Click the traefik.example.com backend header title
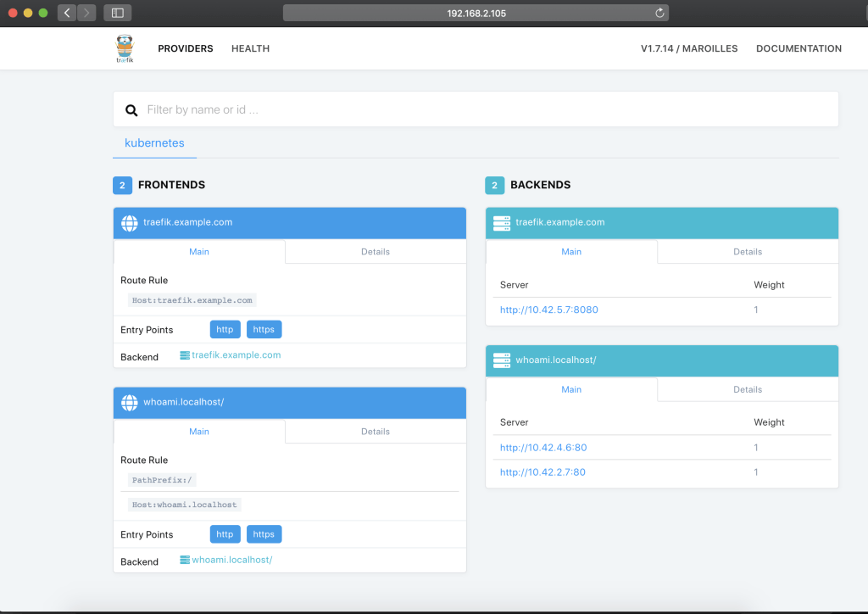Image resolution: width=868 pixels, height=614 pixels. point(560,222)
